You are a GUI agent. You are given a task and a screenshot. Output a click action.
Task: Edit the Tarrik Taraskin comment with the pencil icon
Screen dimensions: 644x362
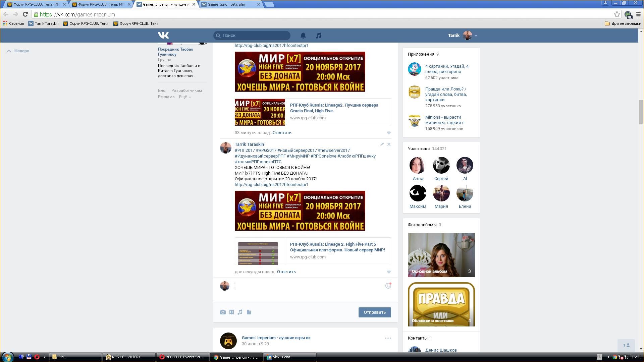coord(382,144)
